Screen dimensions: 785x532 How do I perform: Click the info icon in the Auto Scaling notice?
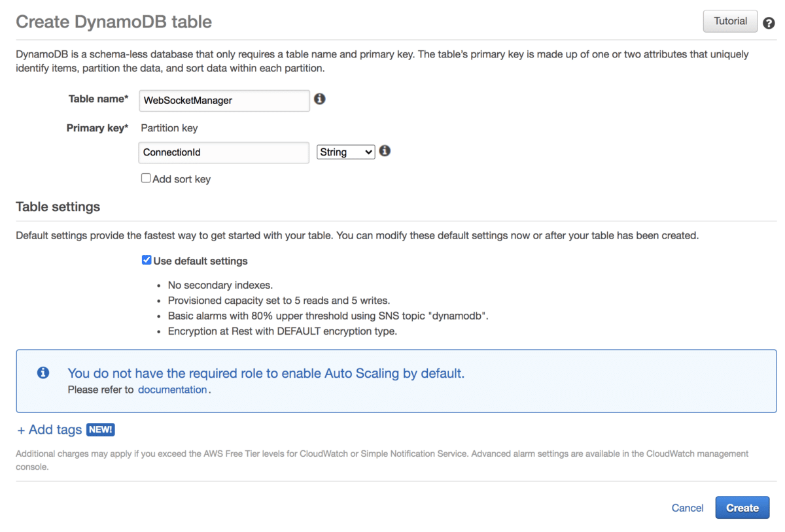(x=43, y=373)
